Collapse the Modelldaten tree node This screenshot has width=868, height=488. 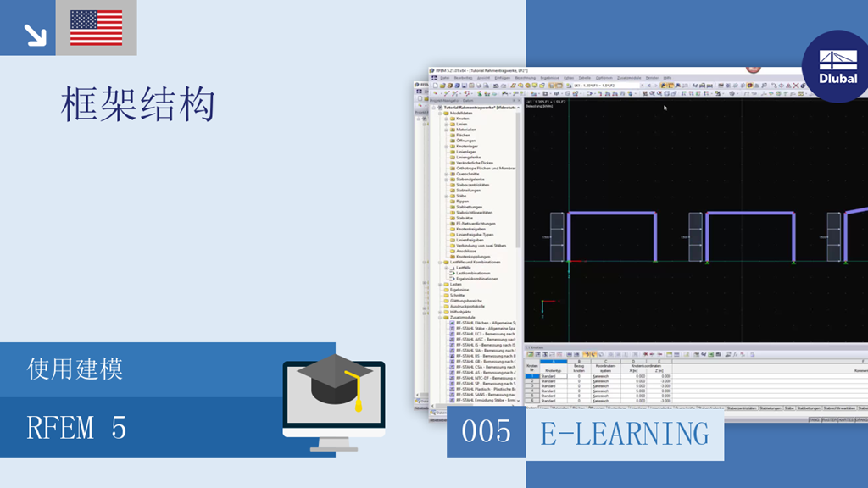[440, 113]
